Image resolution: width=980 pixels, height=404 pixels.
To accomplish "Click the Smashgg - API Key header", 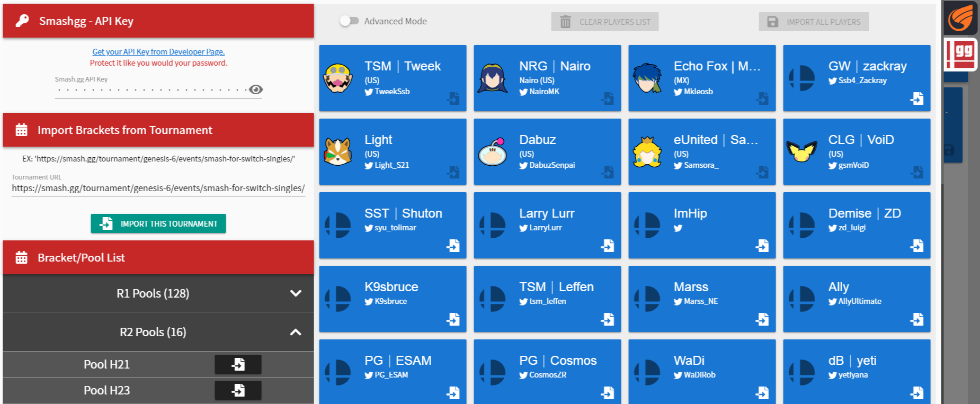I will pos(158,21).
